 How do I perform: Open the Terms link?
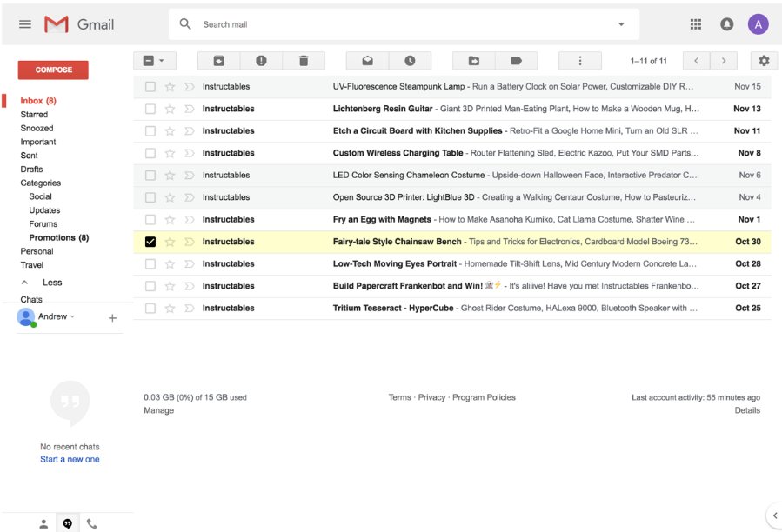(400, 397)
